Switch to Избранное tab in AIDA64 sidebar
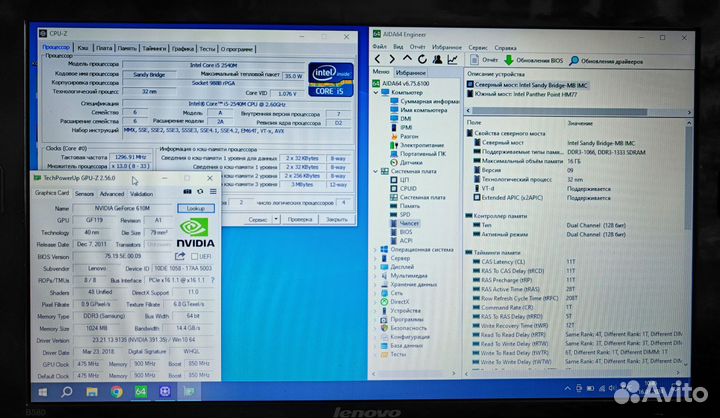Screen dimensions: 720x418 click(x=411, y=73)
